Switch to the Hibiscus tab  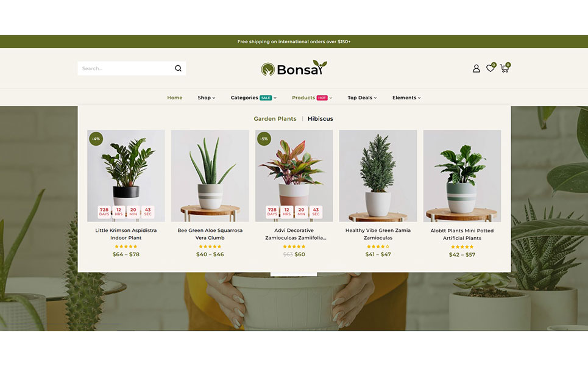[321, 118]
